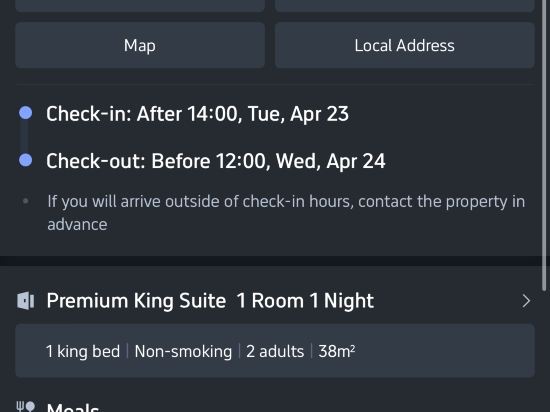Click the room door icon beside Premium King Suite
The image size is (550, 412).
(26, 301)
